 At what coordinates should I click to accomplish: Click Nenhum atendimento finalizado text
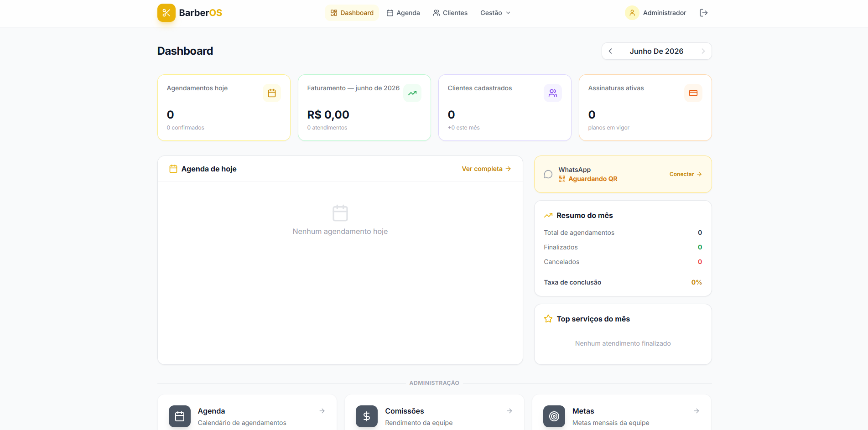coord(623,343)
